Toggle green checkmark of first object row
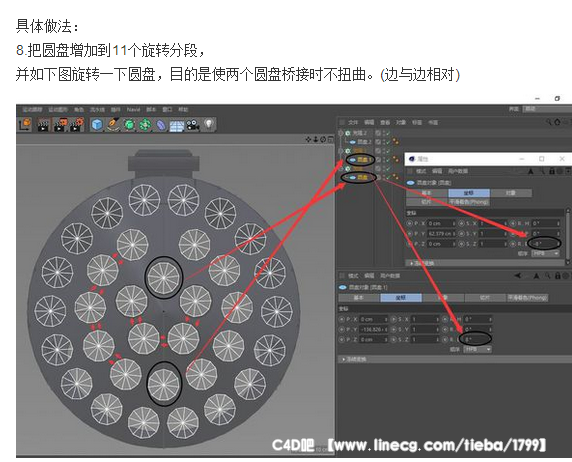Screen dimensions: 572x462 388,133
